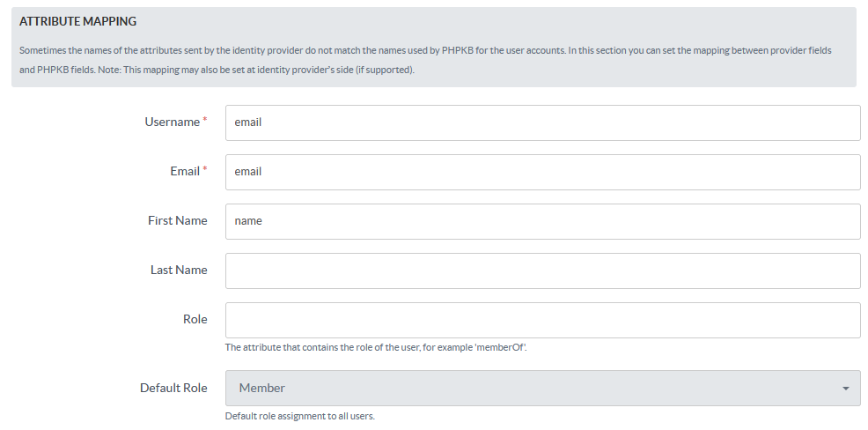Click the First Name label
Screen dimensions: 868x430
(177, 221)
